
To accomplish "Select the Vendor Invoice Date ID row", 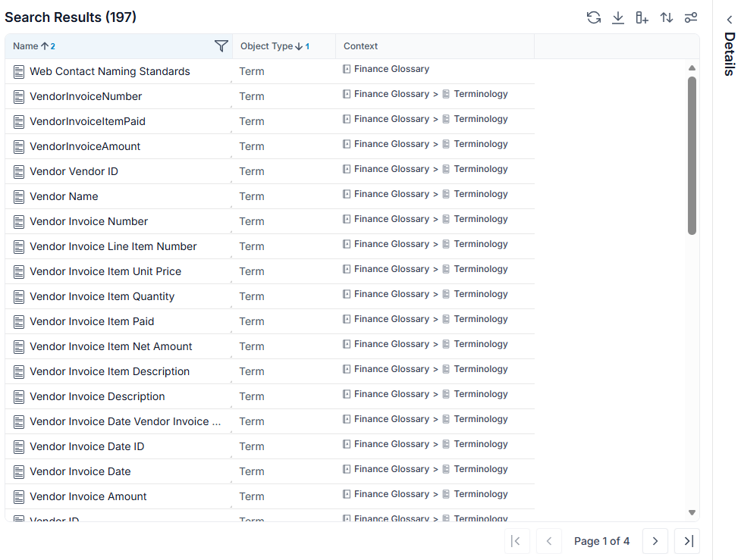I will [269, 446].
